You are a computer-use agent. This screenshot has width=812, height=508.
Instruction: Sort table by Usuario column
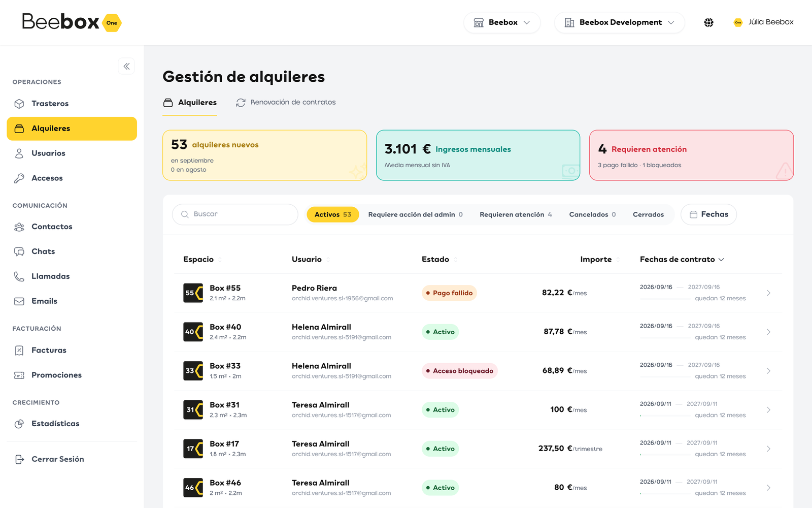311,259
